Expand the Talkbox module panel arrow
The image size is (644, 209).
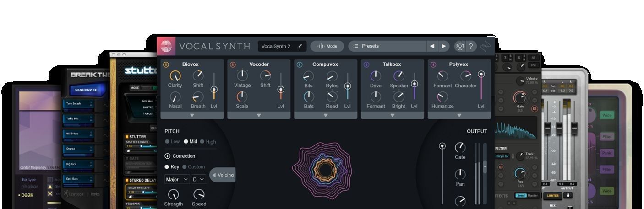[x=393, y=115]
